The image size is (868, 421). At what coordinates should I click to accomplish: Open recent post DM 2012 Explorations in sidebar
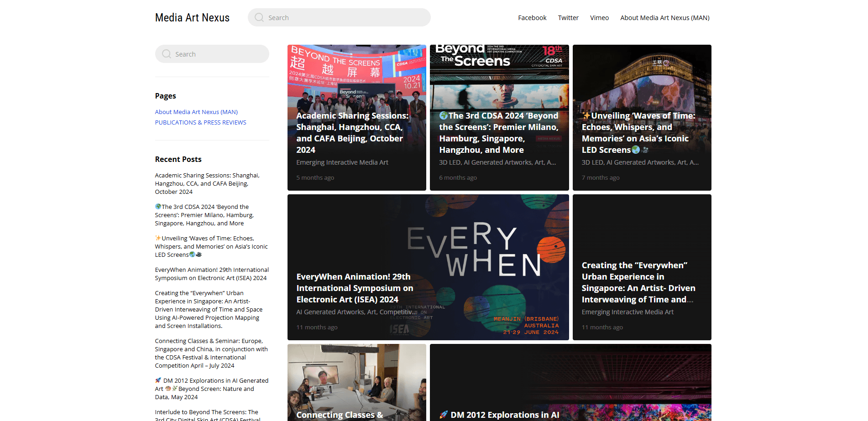[x=212, y=389]
